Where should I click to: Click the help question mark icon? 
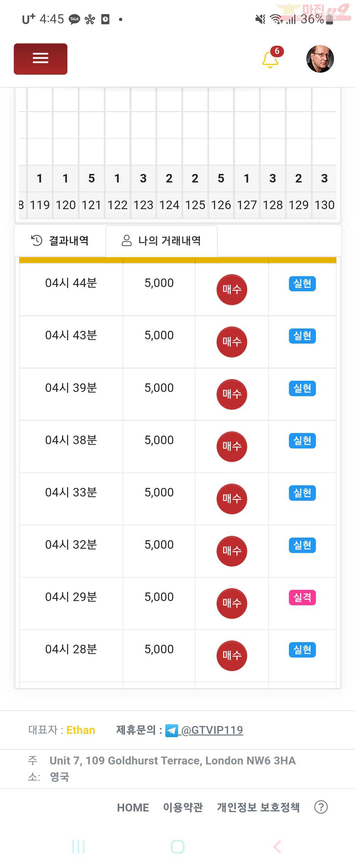click(x=320, y=807)
